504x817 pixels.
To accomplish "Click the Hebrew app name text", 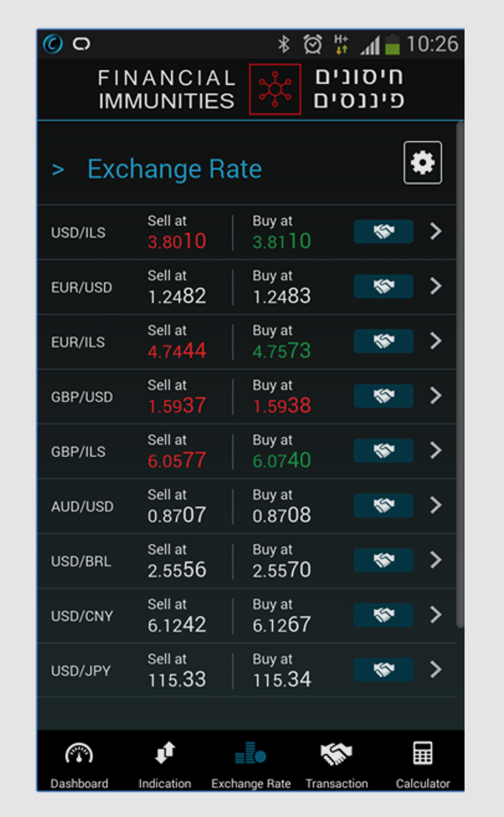I will [x=359, y=89].
